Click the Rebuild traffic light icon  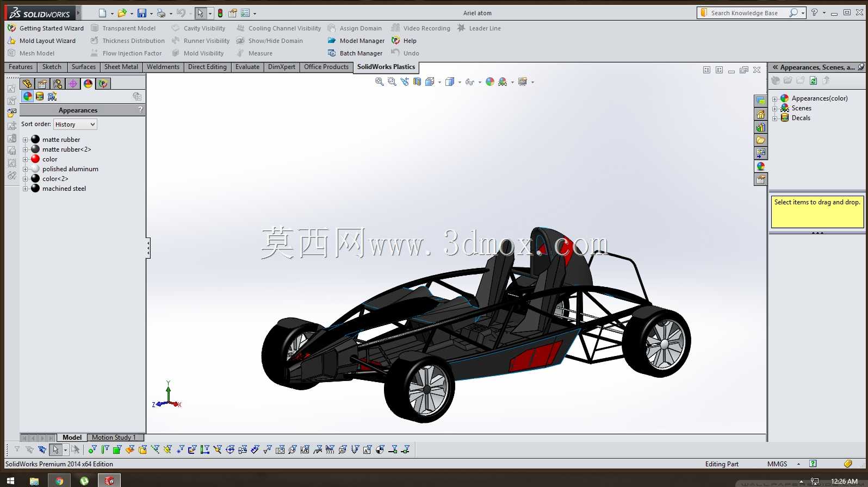(x=220, y=13)
